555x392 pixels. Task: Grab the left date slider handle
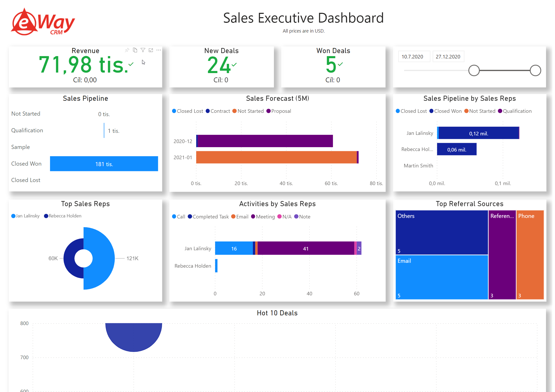coord(474,70)
